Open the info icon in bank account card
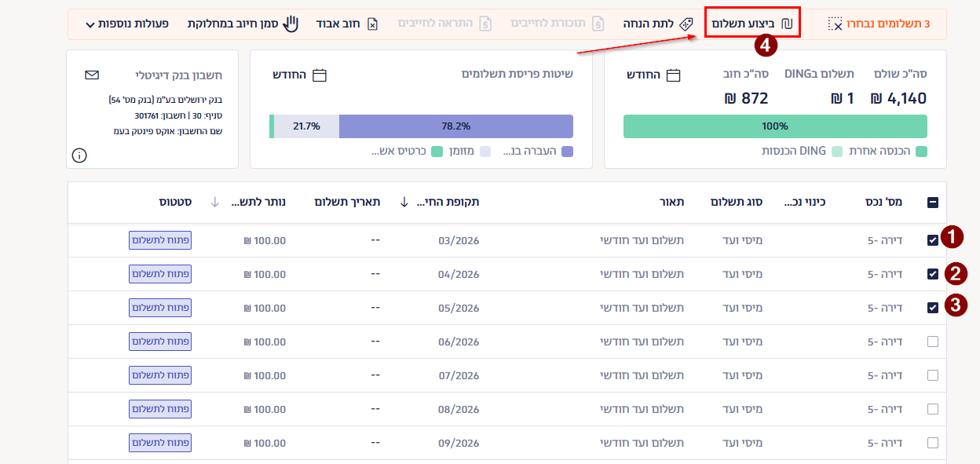Screen dimensions: 980x464 tap(79, 155)
